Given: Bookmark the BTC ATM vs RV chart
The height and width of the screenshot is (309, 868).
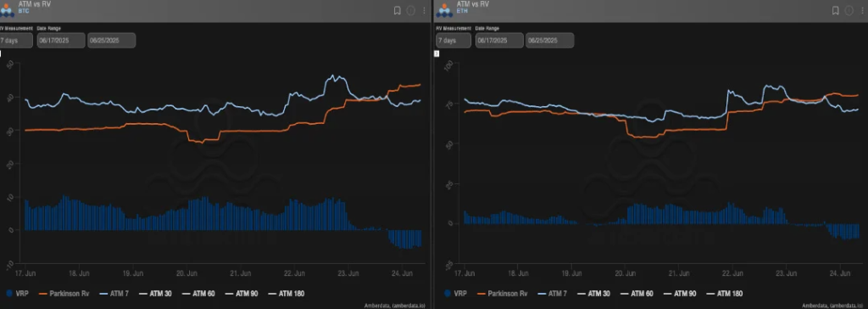Looking at the screenshot, I should pyautogui.click(x=397, y=10).
